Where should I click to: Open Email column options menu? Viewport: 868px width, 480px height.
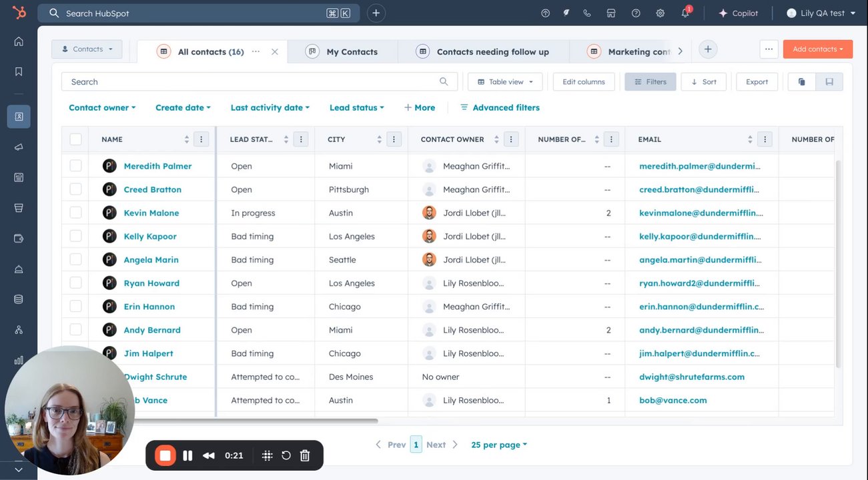765,139
